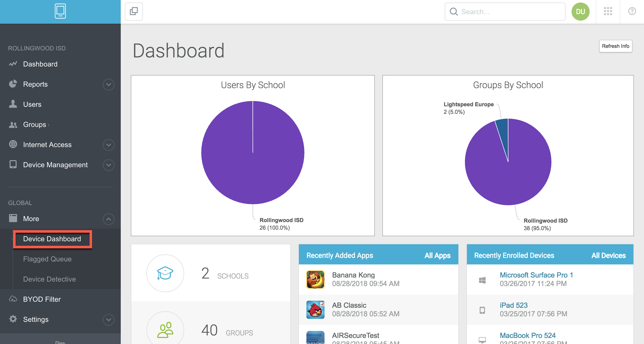
Task: Click the Groups people icon
Action: pos(13,124)
